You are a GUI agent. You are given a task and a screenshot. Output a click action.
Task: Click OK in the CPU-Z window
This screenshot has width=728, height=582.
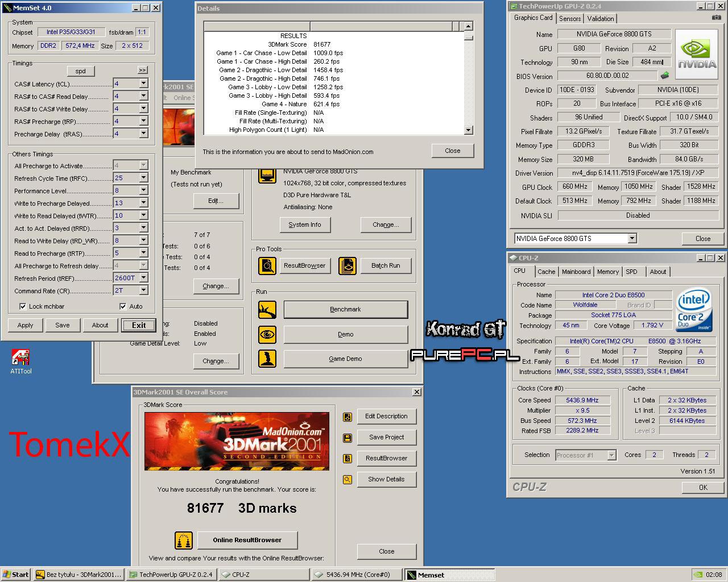[x=704, y=488]
